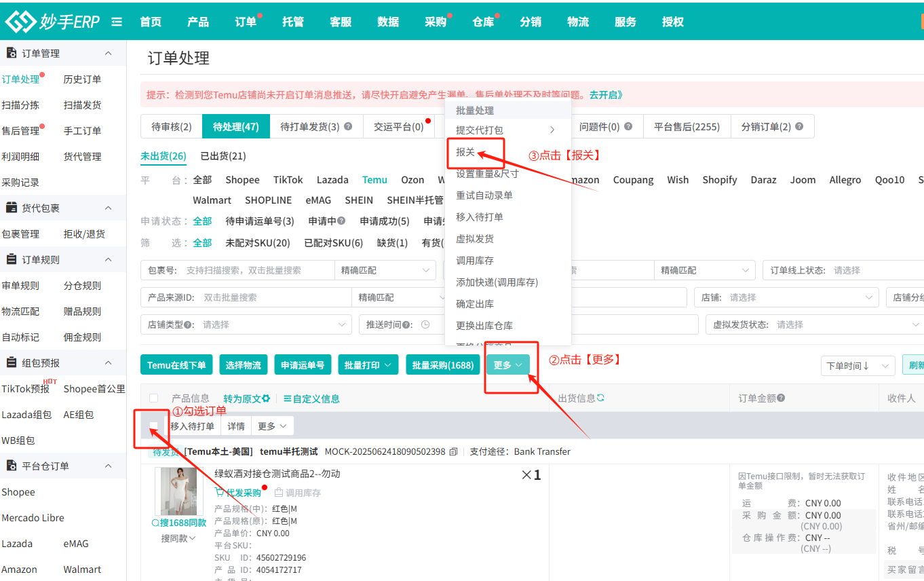Toggle the select-all checkbox in table header
The image size is (924, 581).
pos(154,398)
